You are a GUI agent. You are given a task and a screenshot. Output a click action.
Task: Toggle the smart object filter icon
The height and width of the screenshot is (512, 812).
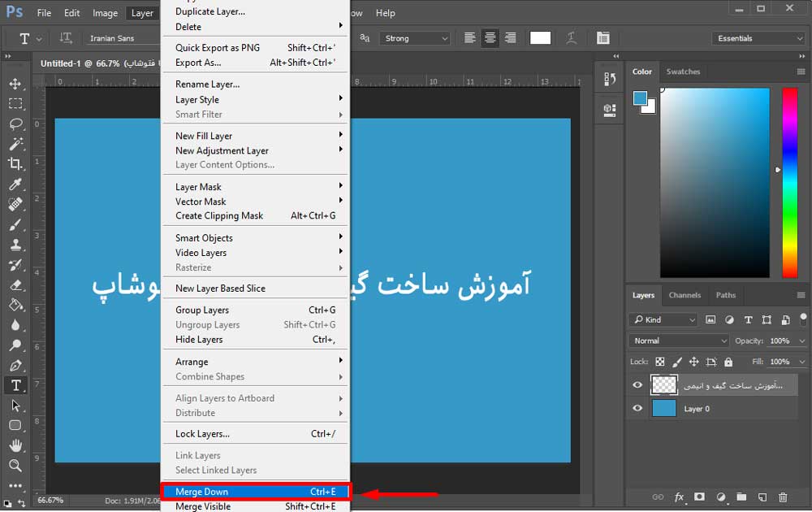785,319
